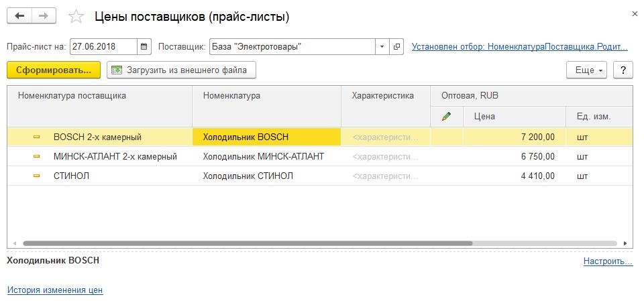Click the Сформировать button
The width and height of the screenshot is (644, 301).
click(x=54, y=70)
